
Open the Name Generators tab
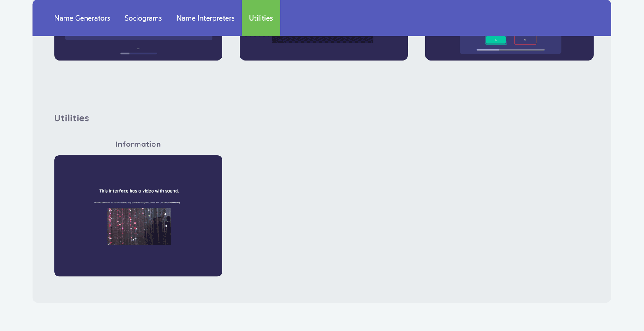point(82,18)
